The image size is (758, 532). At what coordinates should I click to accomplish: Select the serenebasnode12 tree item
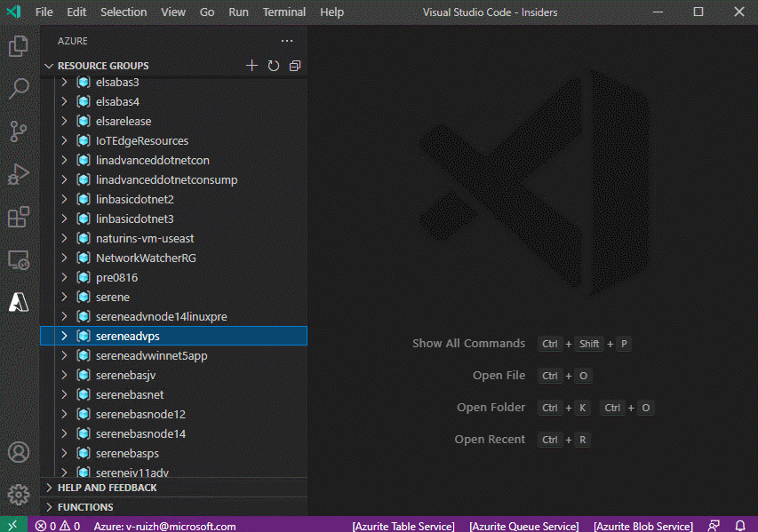(173, 414)
